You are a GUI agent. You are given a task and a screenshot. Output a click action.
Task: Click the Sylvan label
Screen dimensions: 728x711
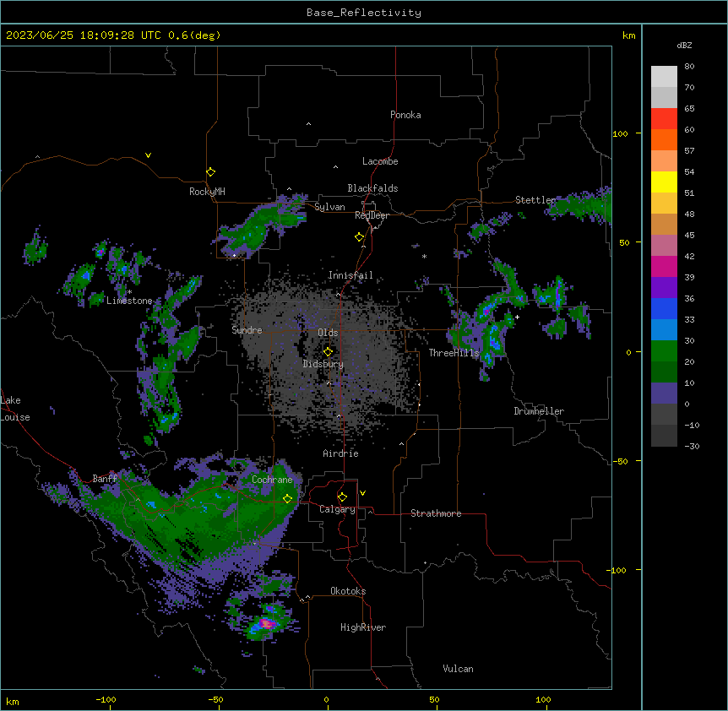pos(329,207)
